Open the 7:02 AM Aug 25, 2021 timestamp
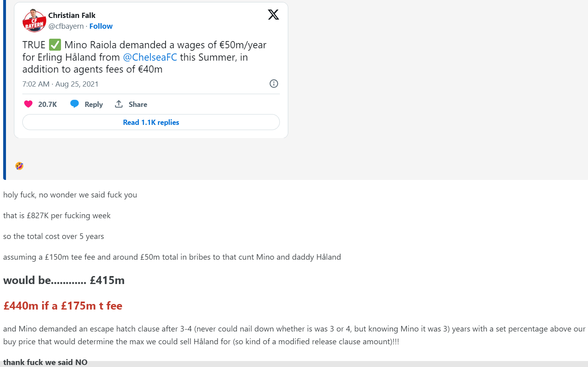This screenshot has height=367, width=588. [x=60, y=84]
